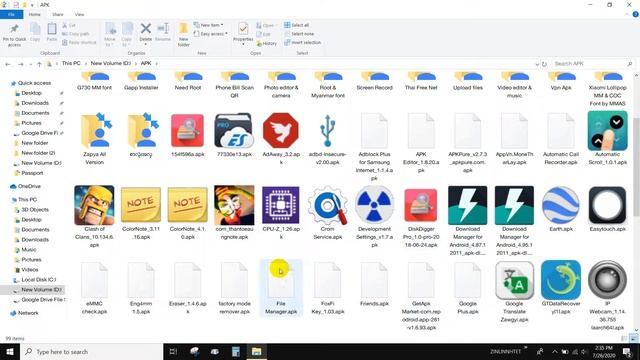The height and width of the screenshot is (360, 640).
Task: Go back with the back arrow
Action: tap(8, 64)
